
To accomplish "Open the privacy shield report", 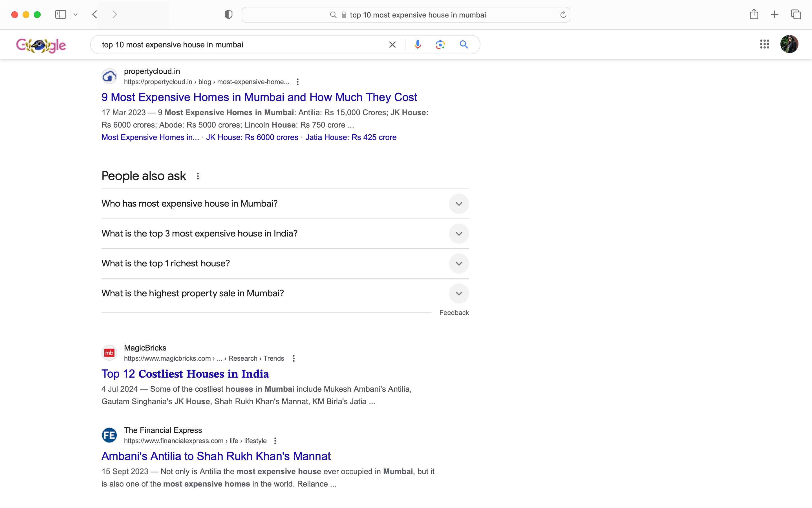I will coord(228,14).
